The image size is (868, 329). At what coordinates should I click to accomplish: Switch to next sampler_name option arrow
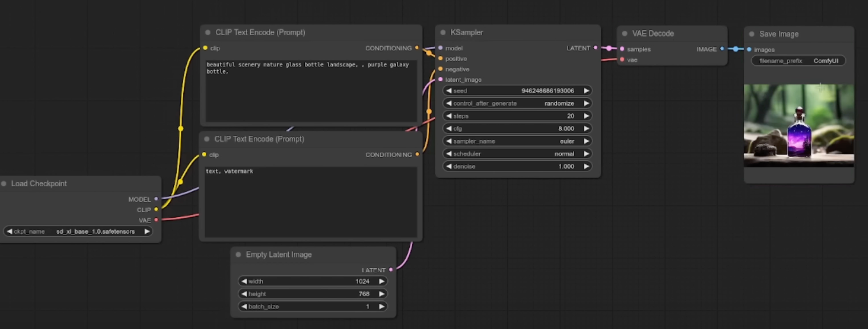(x=586, y=141)
